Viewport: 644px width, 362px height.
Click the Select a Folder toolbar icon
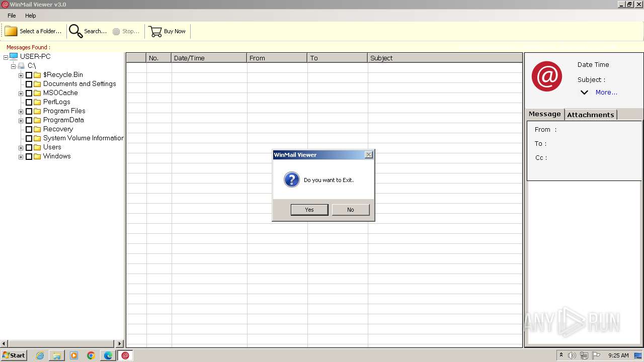pyautogui.click(x=11, y=31)
